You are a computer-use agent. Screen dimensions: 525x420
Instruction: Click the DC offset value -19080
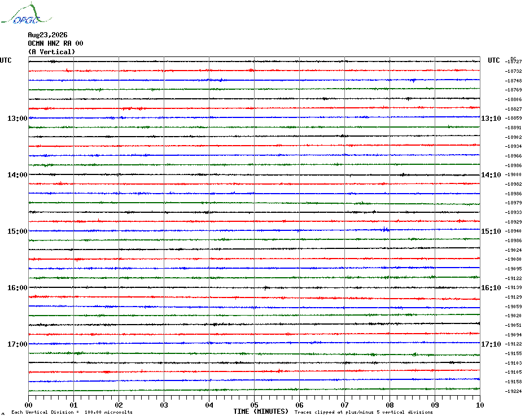(x=513, y=259)
